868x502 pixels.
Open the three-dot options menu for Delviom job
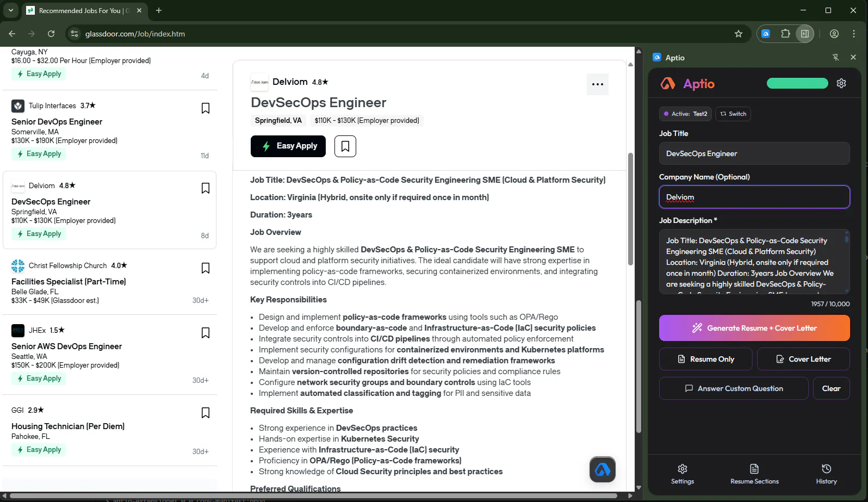coord(598,84)
